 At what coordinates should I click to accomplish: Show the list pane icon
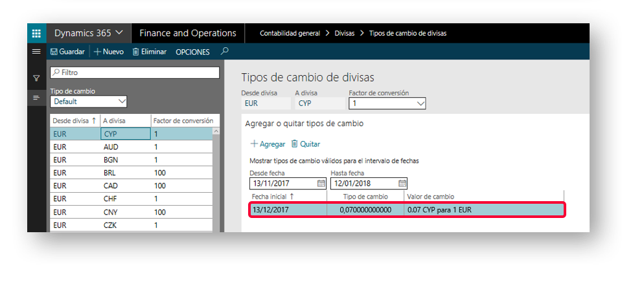pyautogui.click(x=36, y=98)
